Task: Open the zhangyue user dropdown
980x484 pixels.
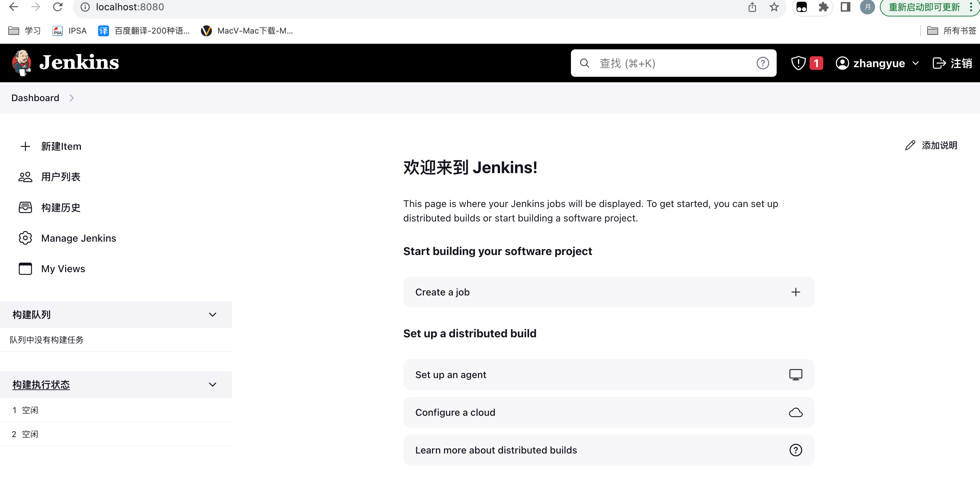Action: point(915,63)
